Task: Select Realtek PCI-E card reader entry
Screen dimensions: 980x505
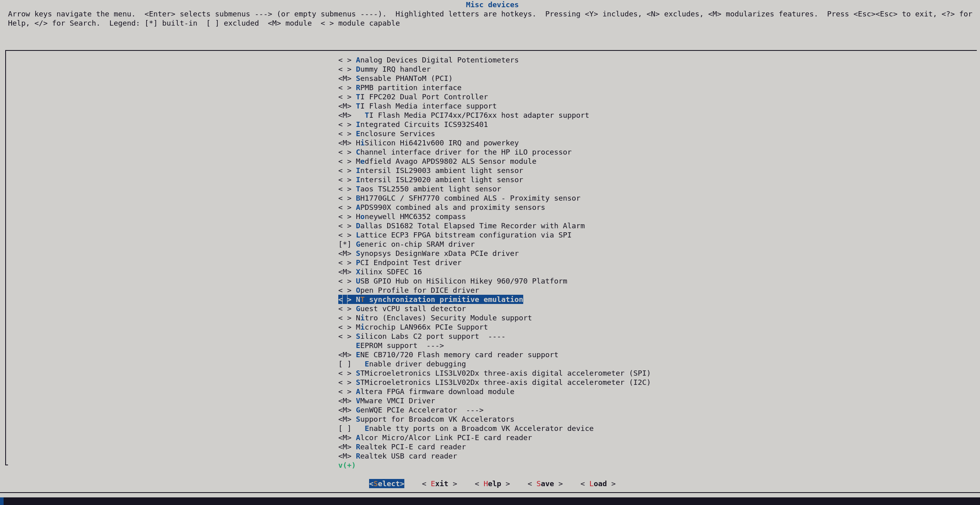Action: [402, 447]
